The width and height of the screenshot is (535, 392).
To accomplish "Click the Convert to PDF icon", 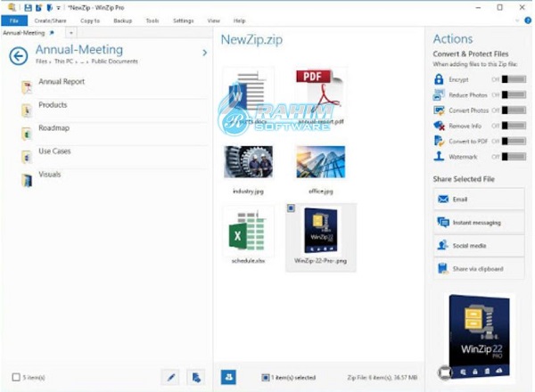I will point(439,141).
